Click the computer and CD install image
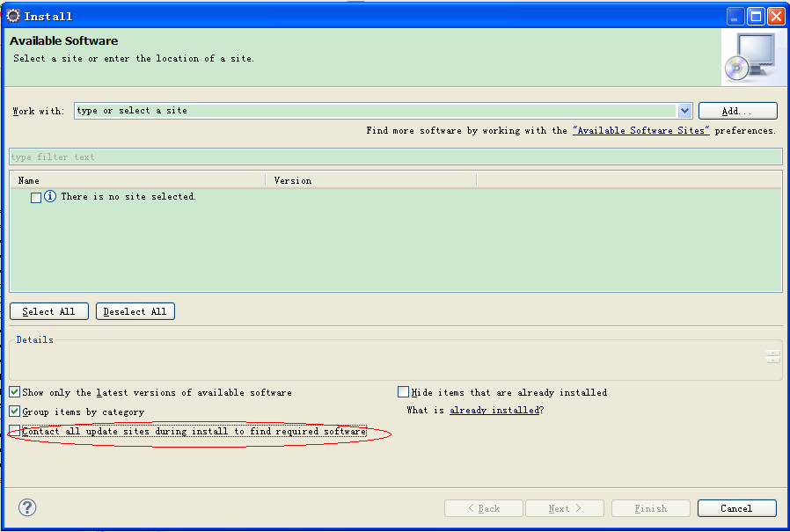 click(x=751, y=57)
